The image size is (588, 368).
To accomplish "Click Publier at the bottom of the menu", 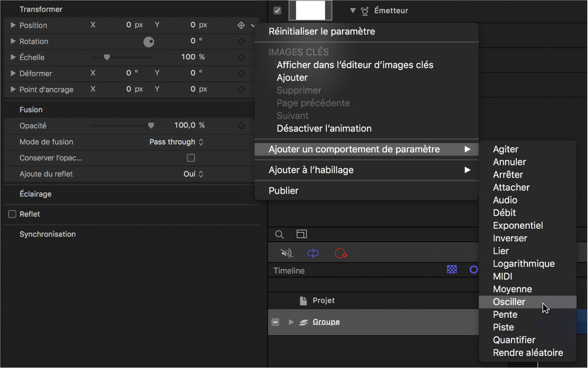I will [x=283, y=191].
